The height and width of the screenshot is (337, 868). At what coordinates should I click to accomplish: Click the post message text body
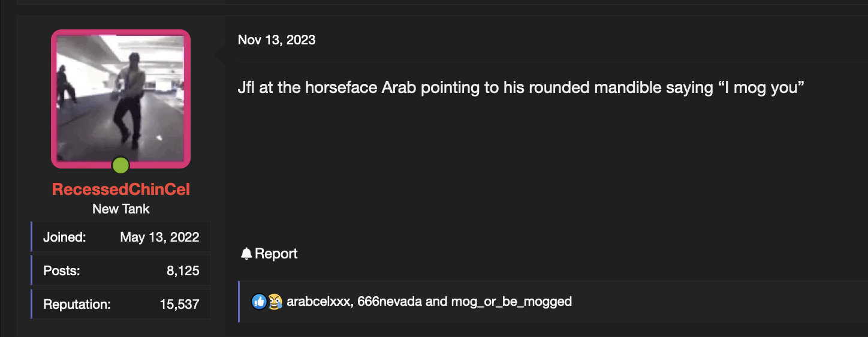pyautogui.click(x=520, y=88)
